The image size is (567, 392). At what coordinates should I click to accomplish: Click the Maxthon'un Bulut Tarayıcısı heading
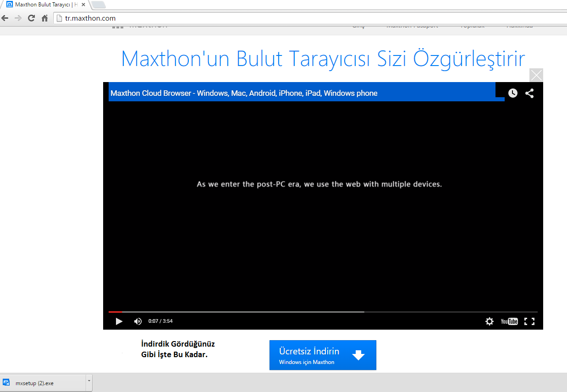click(x=323, y=58)
